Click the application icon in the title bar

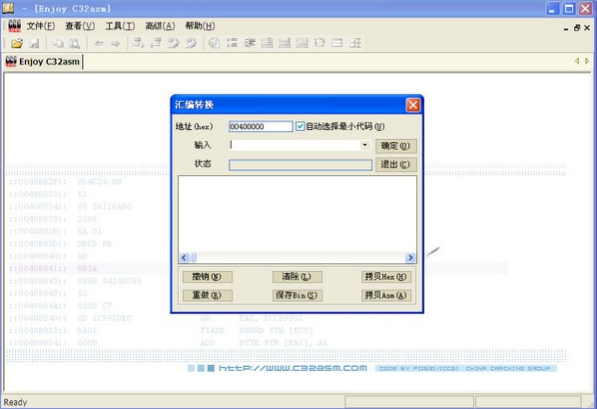pos(8,8)
